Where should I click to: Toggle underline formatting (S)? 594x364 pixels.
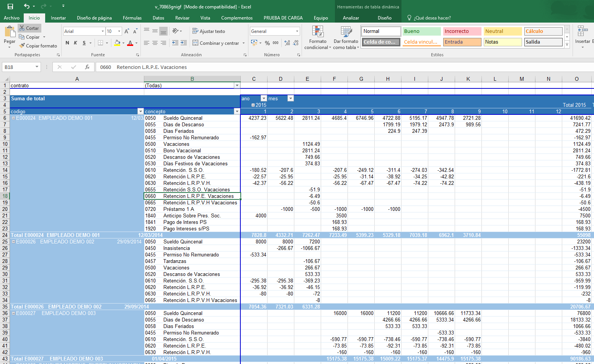(84, 43)
